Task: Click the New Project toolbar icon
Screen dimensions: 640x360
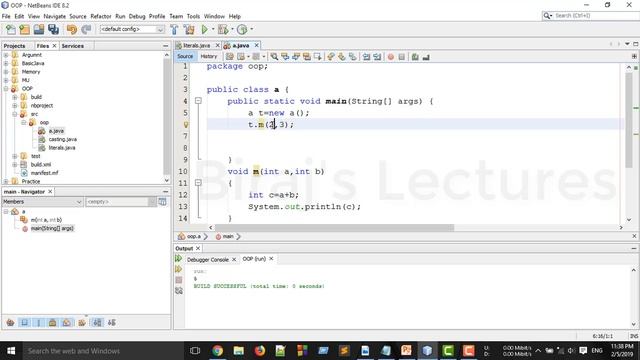Action: tap(24, 29)
